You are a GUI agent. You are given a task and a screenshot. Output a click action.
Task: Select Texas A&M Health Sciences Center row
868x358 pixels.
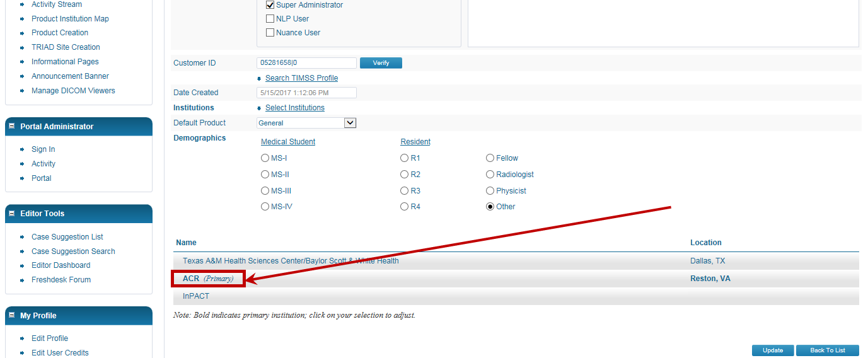point(516,261)
